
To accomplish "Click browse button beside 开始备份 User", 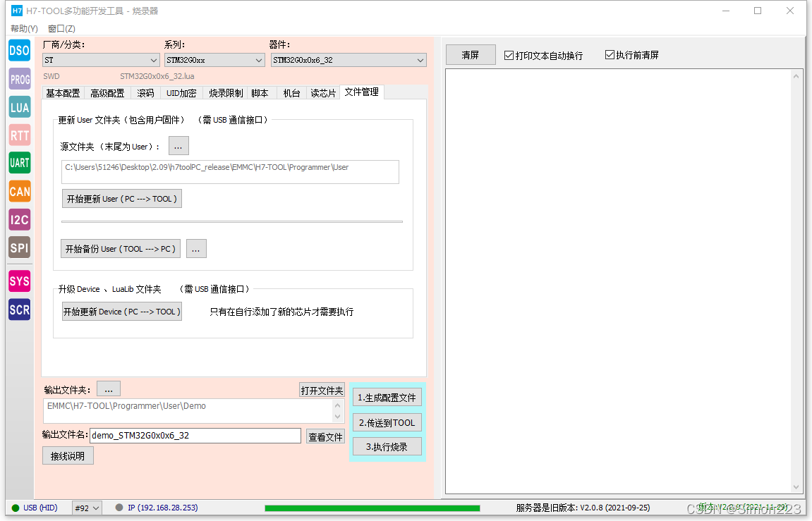I will pos(196,249).
